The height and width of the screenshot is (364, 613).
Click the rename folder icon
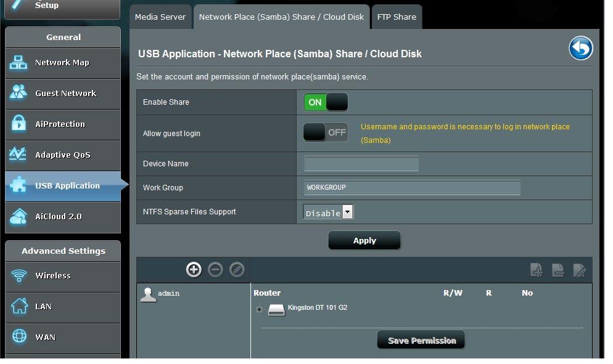click(x=579, y=270)
